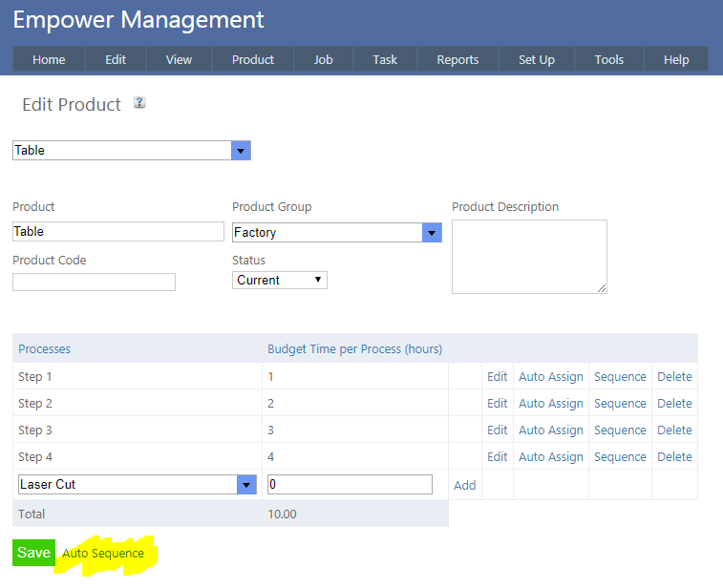Click Add to add the process

464,485
